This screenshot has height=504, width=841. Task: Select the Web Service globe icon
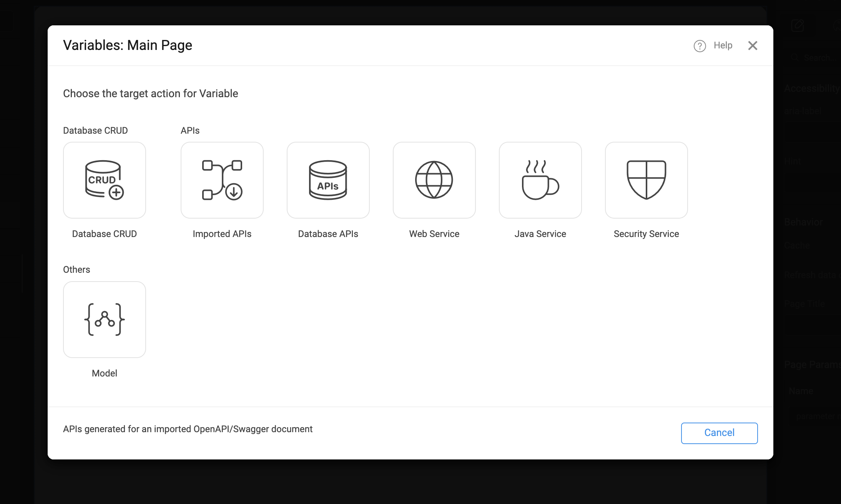click(x=434, y=180)
